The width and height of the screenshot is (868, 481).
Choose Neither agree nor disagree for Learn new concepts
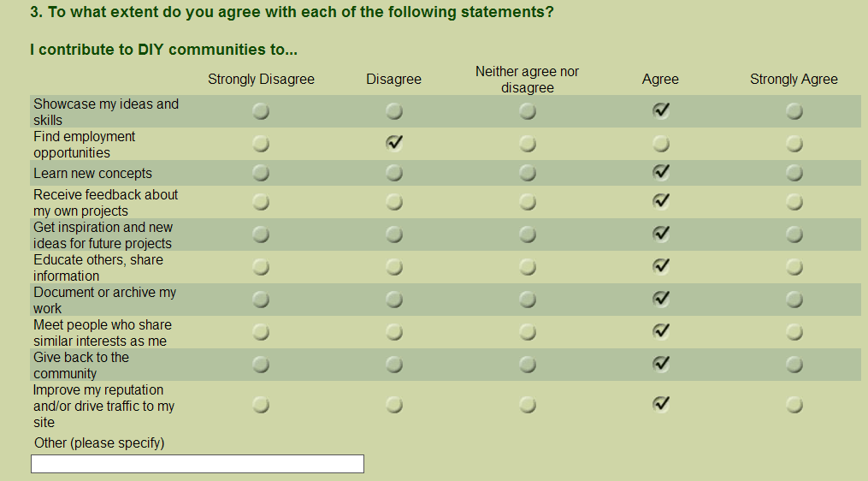point(528,173)
